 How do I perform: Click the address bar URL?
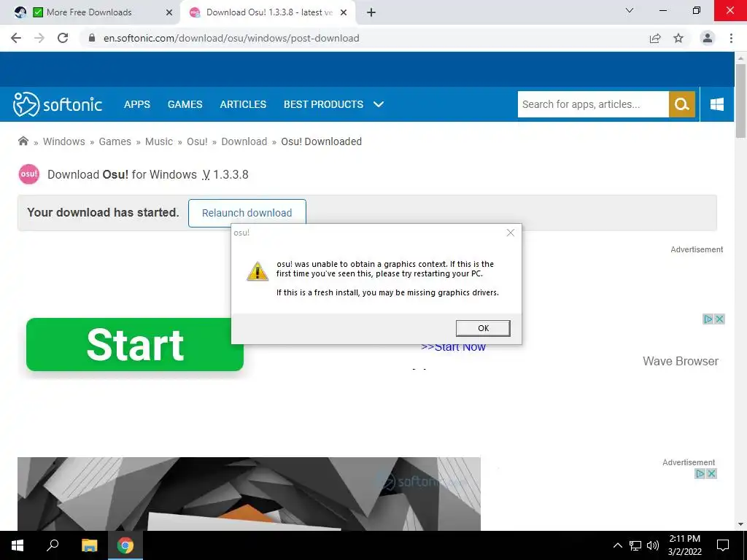pyautogui.click(x=231, y=38)
